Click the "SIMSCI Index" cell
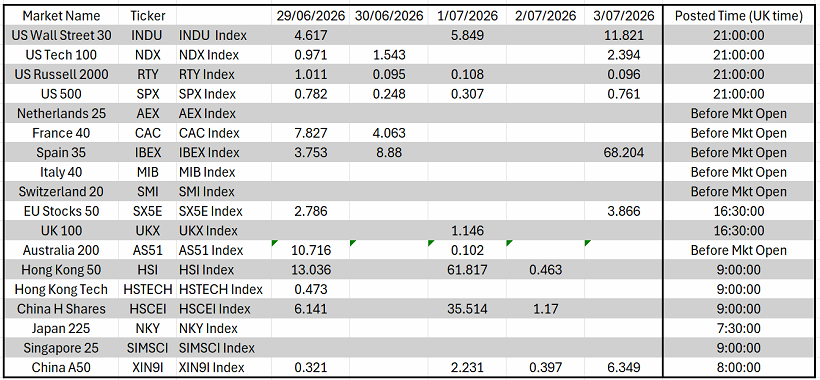 coord(224,348)
